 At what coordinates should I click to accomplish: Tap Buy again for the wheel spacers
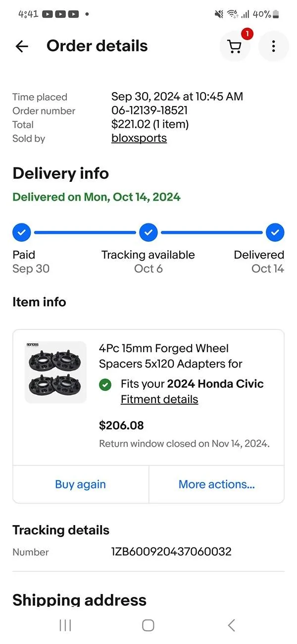click(x=80, y=484)
